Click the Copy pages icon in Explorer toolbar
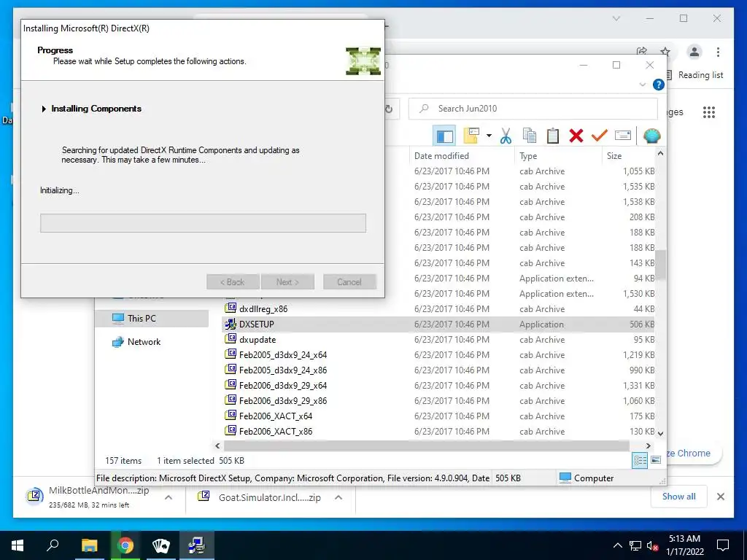The width and height of the screenshot is (747, 560). point(530,136)
